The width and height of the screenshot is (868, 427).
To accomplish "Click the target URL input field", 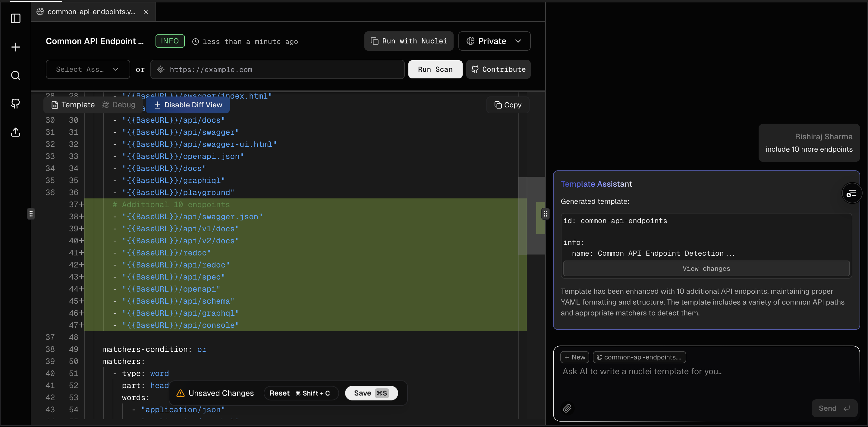I will [277, 69].
